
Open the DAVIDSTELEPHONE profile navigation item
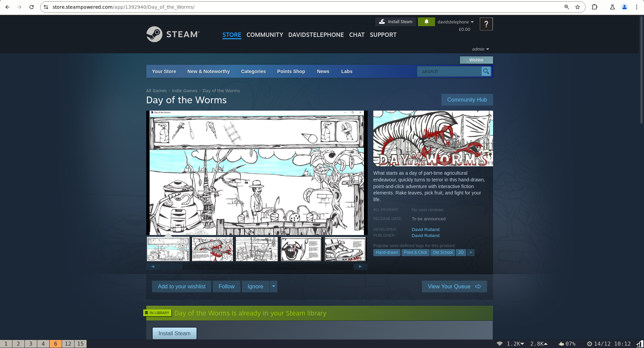point(316,35)
